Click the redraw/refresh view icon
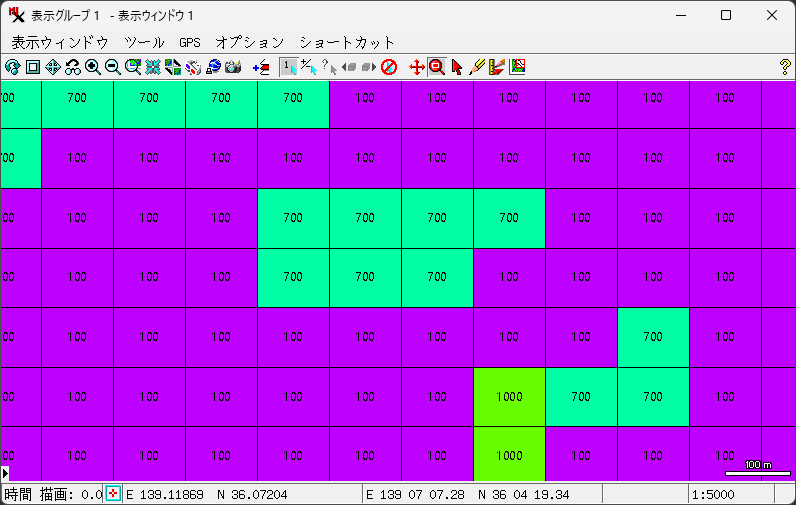 12,67
